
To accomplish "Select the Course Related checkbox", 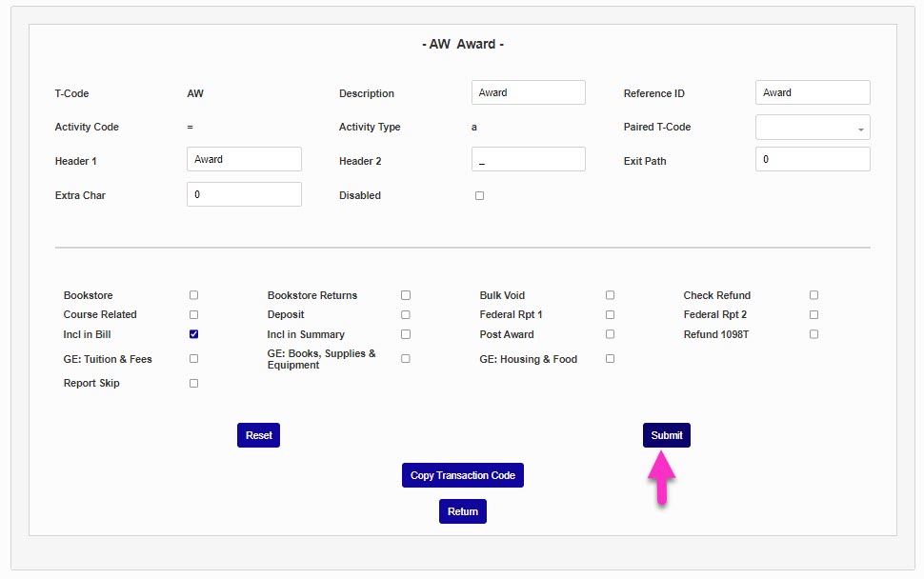I will coord(193,314).
